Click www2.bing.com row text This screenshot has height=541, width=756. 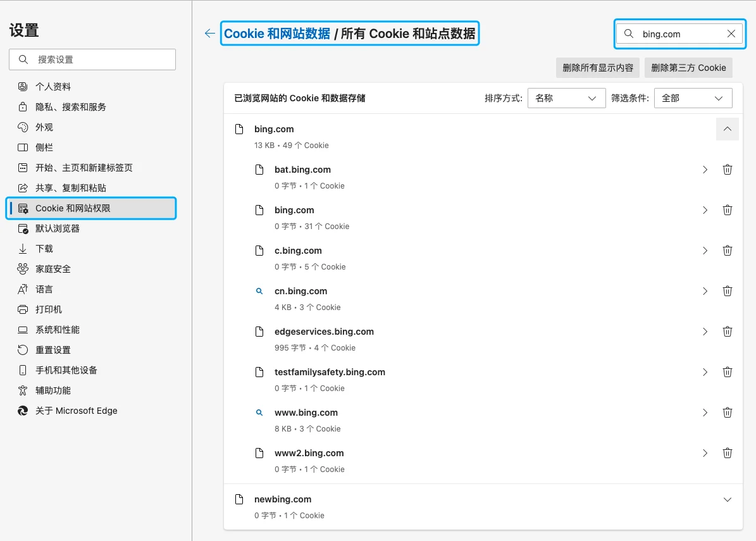(x=309, y=453)
